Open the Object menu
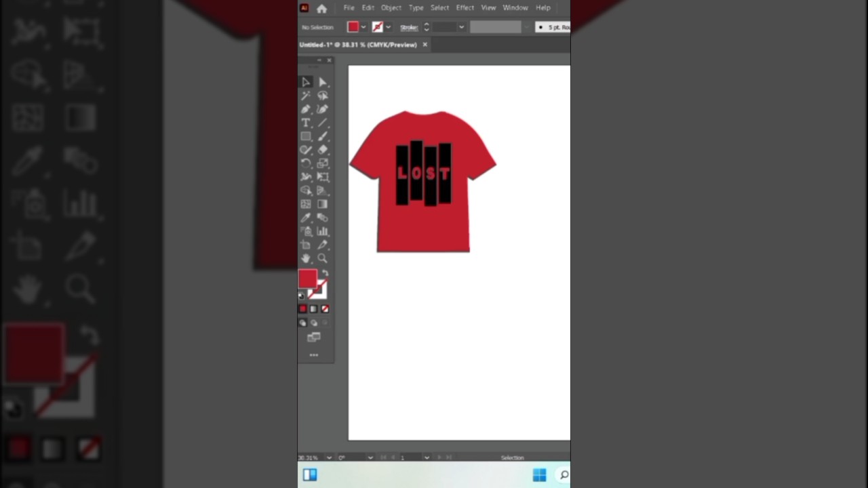 click(391, 7)
